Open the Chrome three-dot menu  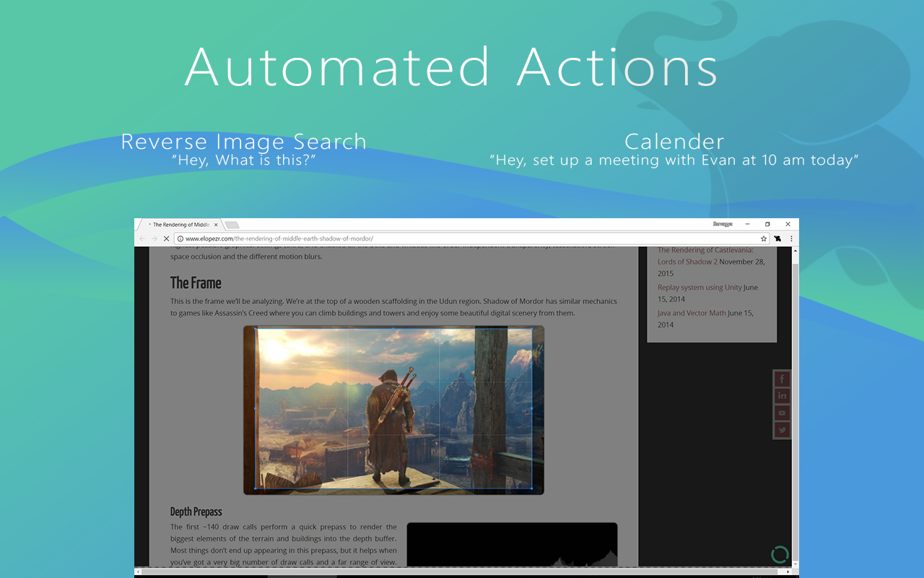(791, 238)
